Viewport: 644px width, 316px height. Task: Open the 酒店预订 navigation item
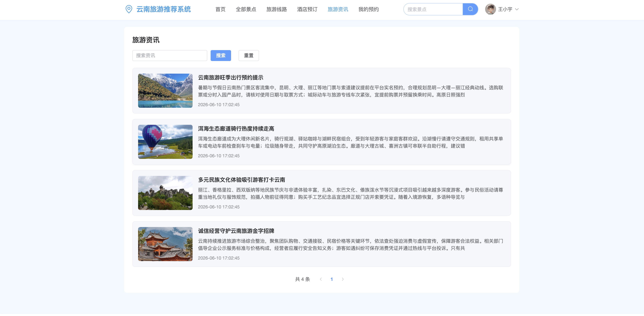click(x=307, y=9)
